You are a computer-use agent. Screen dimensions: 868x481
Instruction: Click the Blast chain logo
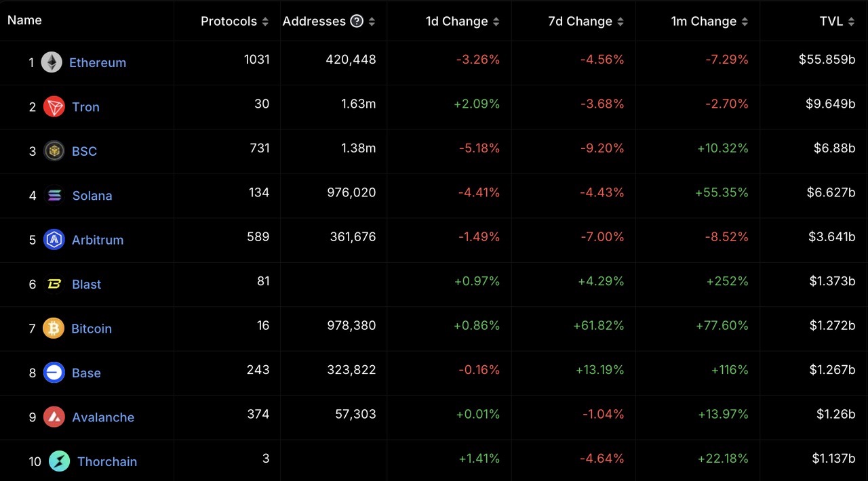(54, 284)
